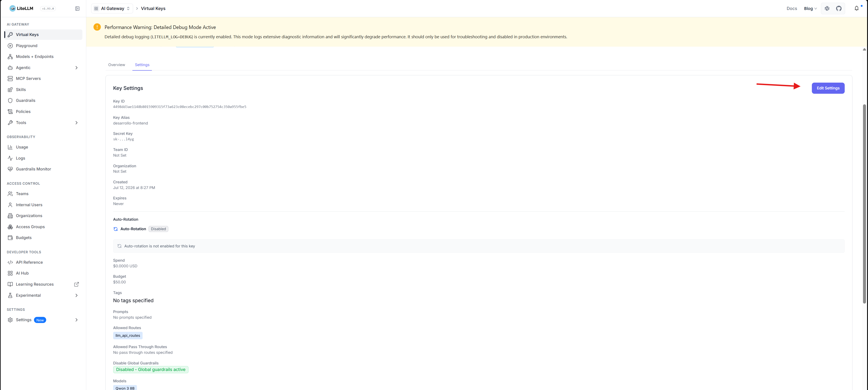Image resolution: width=868 pixels, height=390 pixels.
Task: Expand the Experimental submenu chevron
Action: tap(77, 295)
